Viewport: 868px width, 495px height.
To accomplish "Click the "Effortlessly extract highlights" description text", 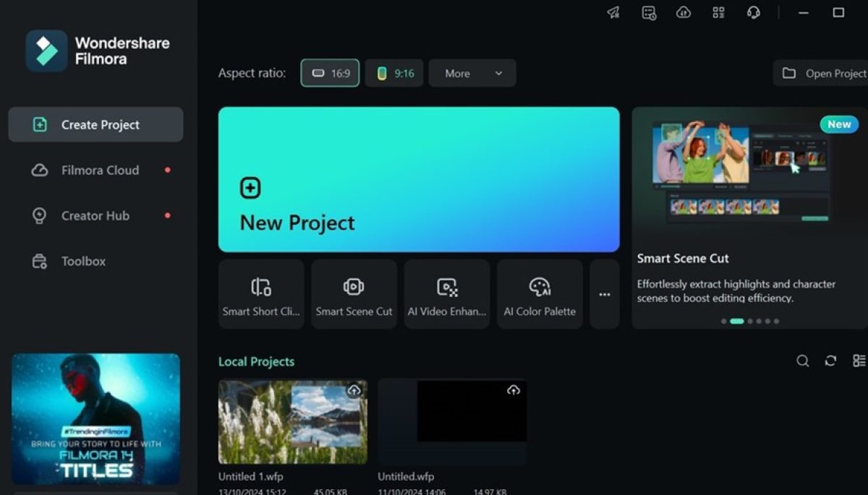I will [736, 290].
